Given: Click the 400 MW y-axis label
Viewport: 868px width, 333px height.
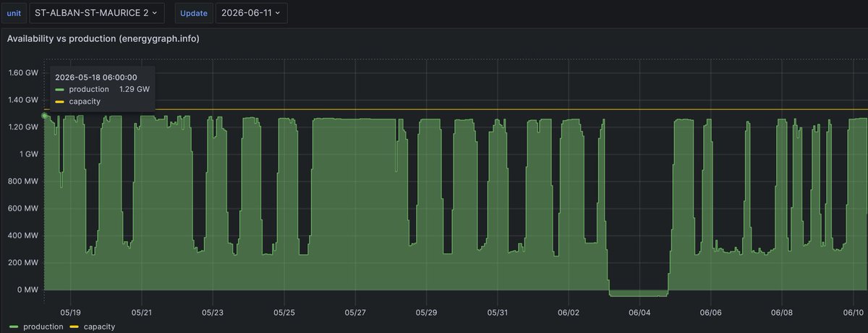Looking at the screenshot, I should [x=25, y=236].
